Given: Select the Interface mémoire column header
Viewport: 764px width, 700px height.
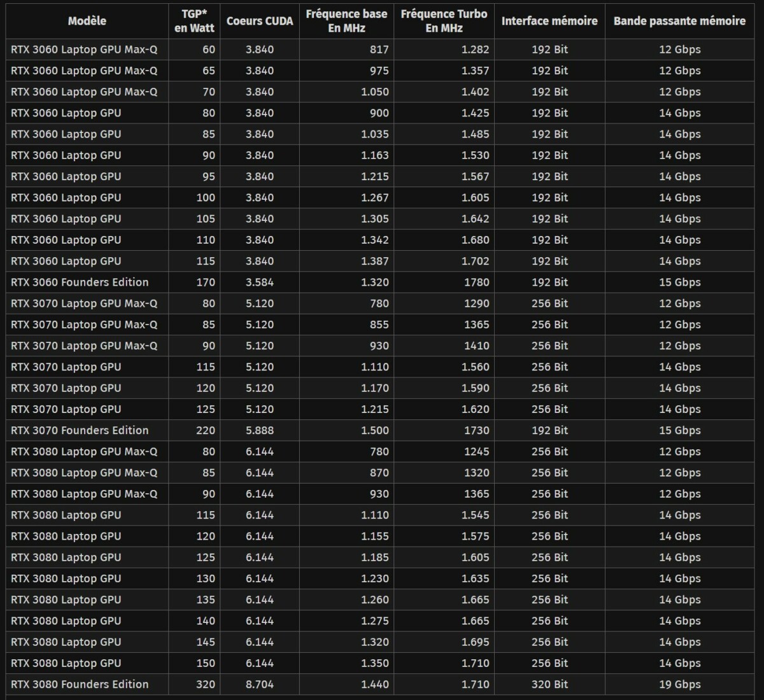Looking at the screenshot, I should coord(549,21).
